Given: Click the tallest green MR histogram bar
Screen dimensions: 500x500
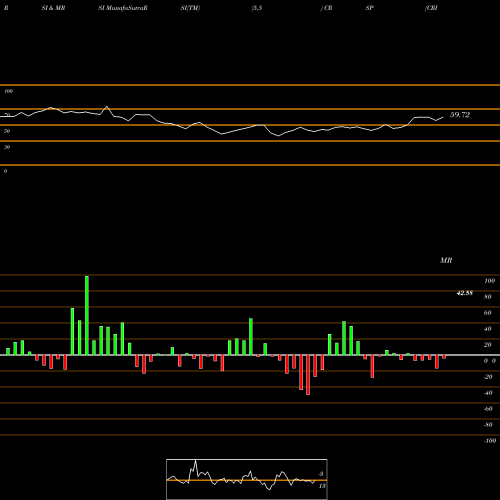Looking at the screenshot, I should 87,315.
